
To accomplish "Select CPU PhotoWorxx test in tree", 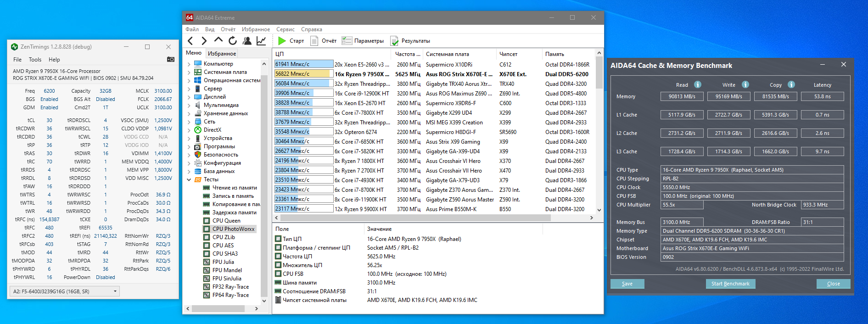I will (x=233, y=229).
